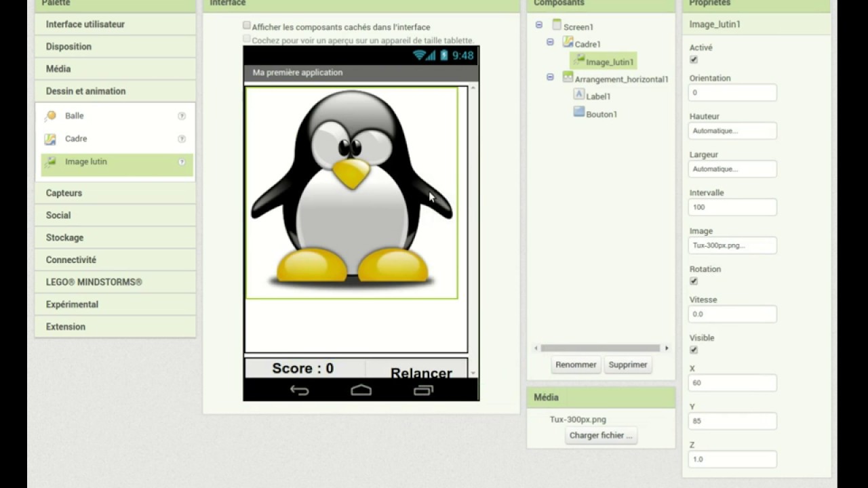Click the Bouton1 icon in tree
Screen dimensions: 868x488
pos(579,112)
